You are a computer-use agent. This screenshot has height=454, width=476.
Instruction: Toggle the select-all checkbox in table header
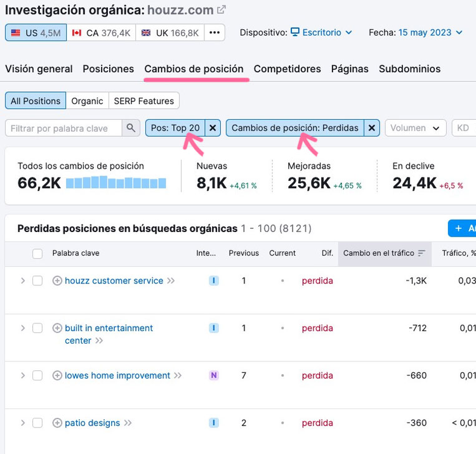37,254
